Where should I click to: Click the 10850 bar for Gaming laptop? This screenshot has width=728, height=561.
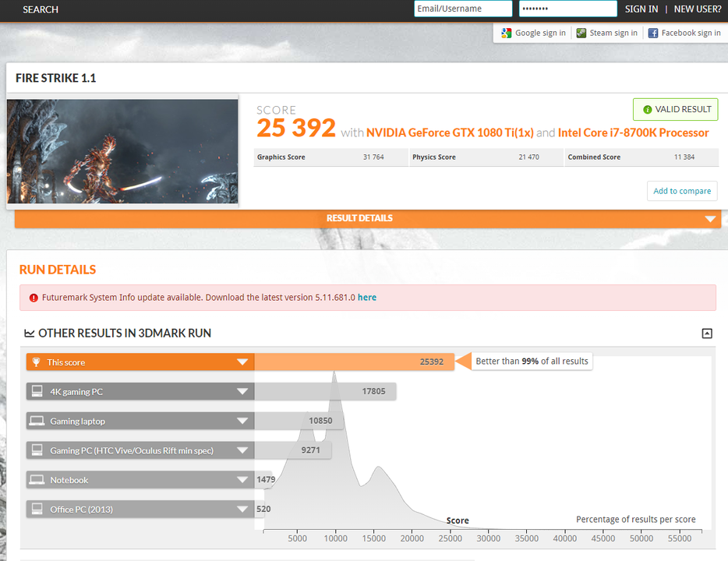(299, 421)
